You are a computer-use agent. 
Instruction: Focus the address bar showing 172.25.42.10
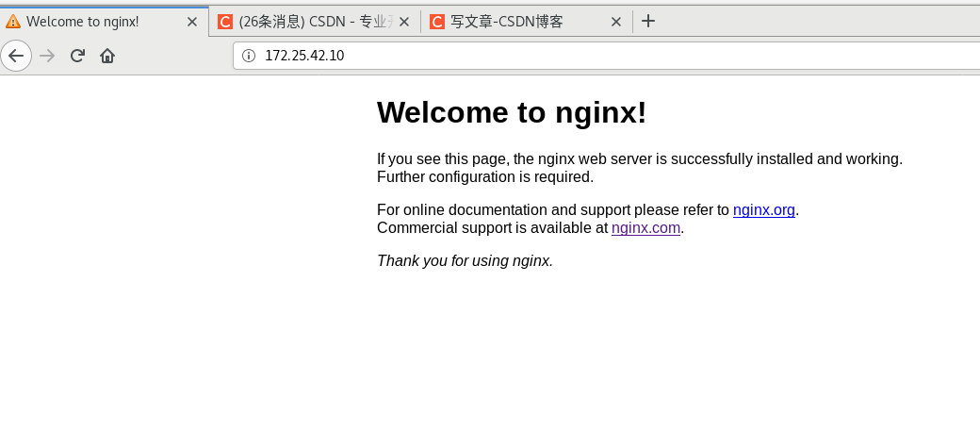coord(606,56)
